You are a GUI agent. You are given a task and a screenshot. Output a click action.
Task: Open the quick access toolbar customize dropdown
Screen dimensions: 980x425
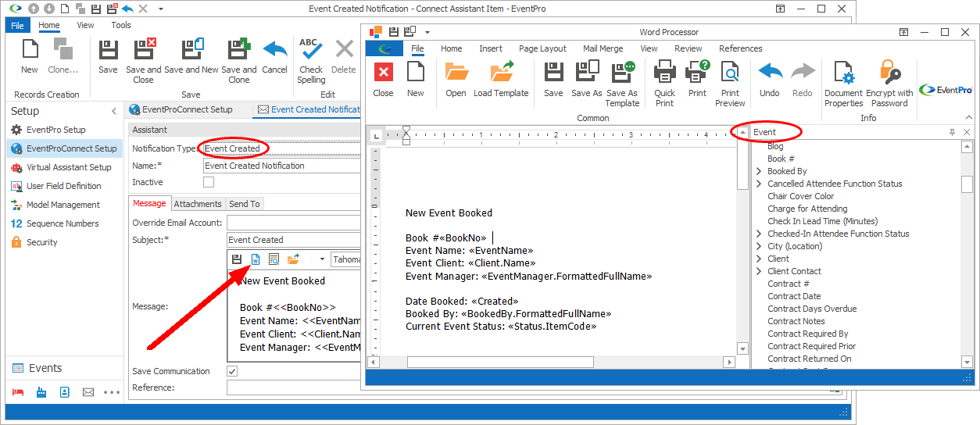(161, 9)
